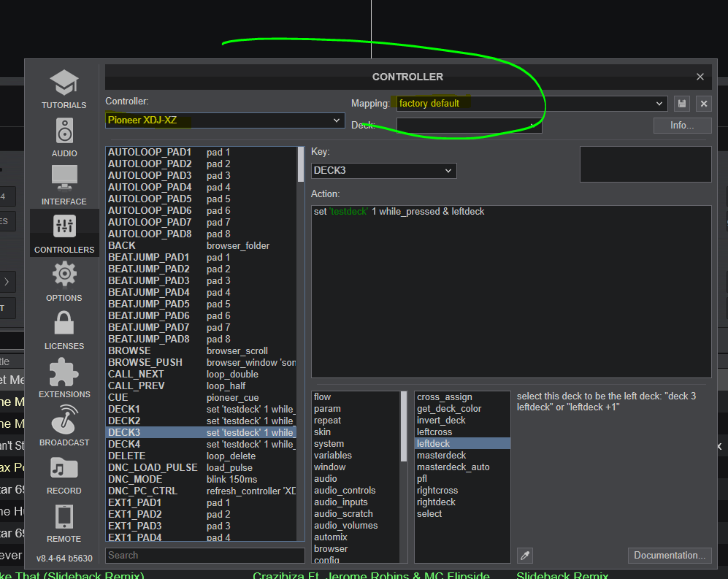
Task: Pick the masterdeck action
Action: [x=462, y=456]
